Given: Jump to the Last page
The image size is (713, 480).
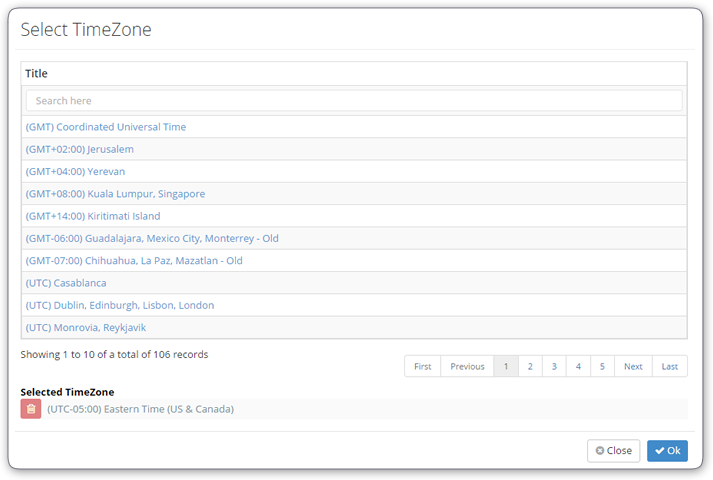Looking at the screenshot, I should coord(670,366).
